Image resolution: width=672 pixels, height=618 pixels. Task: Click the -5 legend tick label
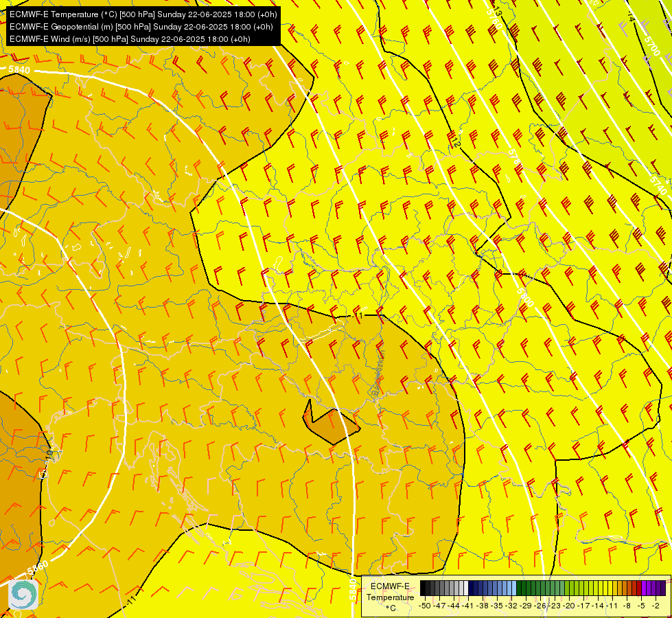[640, 606]
